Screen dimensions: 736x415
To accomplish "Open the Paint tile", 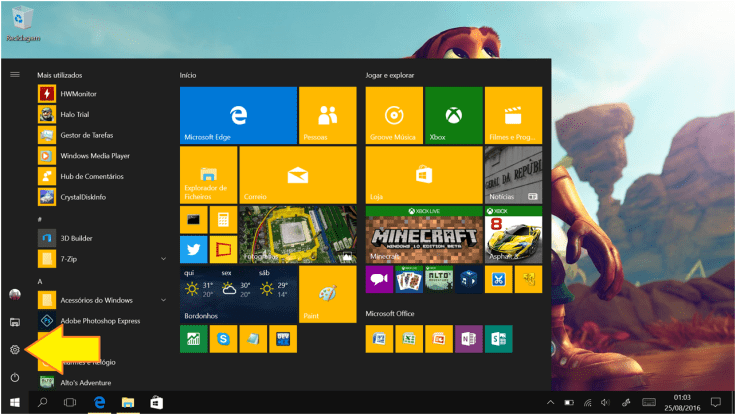I will 327,294.
